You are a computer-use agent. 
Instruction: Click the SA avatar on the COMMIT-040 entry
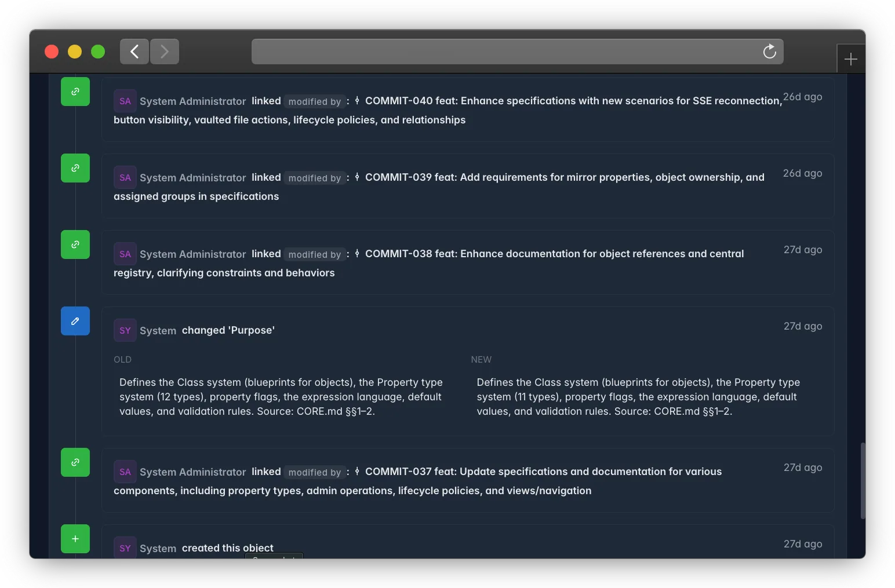(x=125, y=101)
